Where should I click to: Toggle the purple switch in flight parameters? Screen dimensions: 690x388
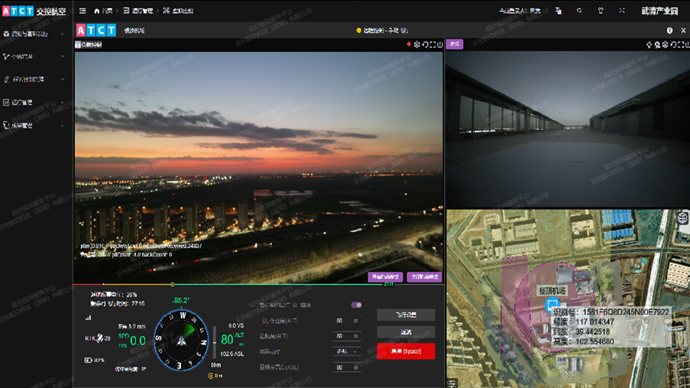coord(356,305)
